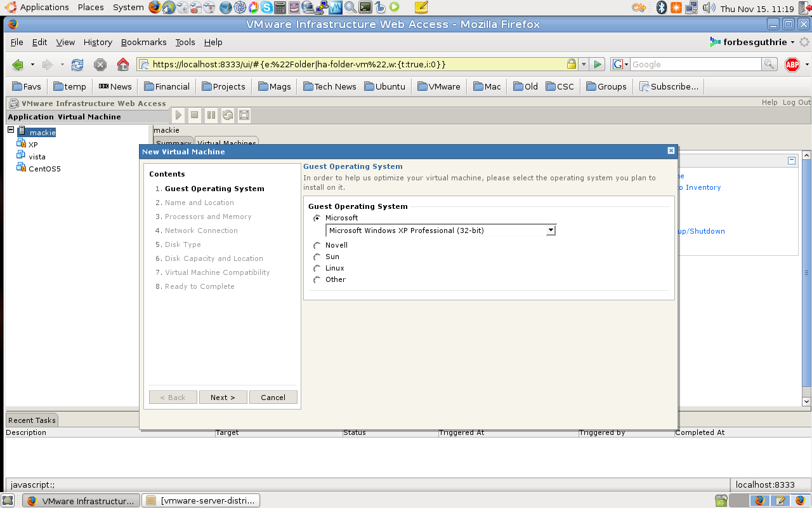The image size is (812, 508).
Task: Open the Skype icon in top panel
Action: point(266,8)
